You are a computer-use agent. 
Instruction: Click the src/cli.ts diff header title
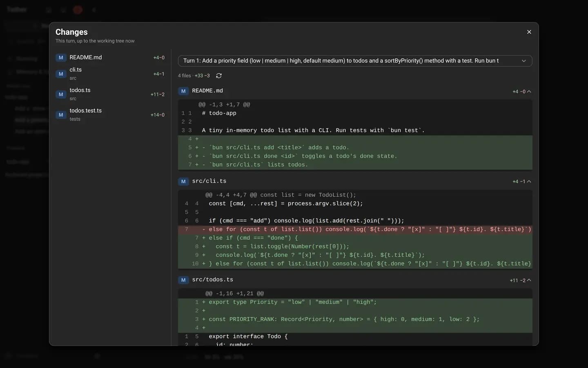click(x=209, y=181)
